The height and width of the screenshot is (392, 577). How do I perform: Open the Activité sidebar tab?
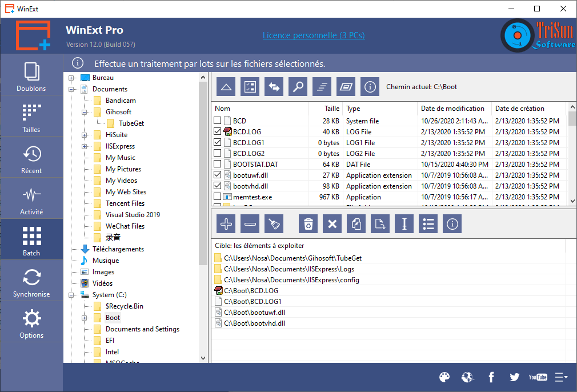tap(31, 199)
